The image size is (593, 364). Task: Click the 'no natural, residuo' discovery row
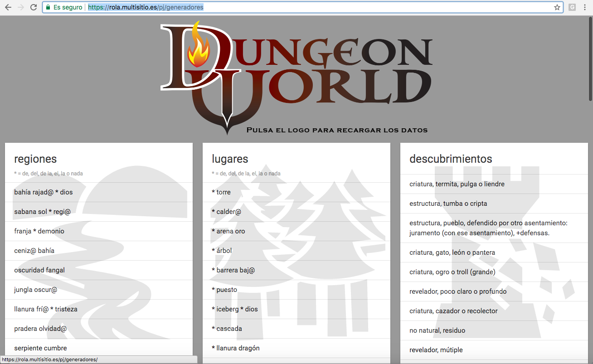(437, 330)
